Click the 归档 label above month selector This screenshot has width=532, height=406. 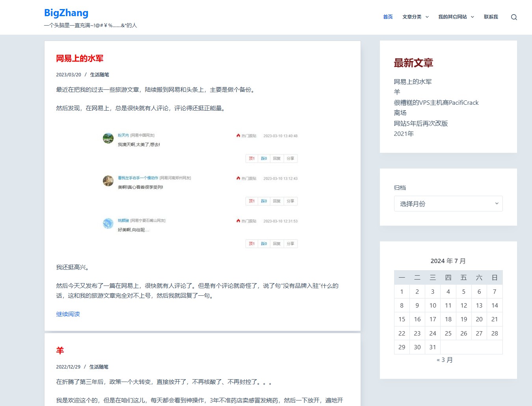[400, 188]
